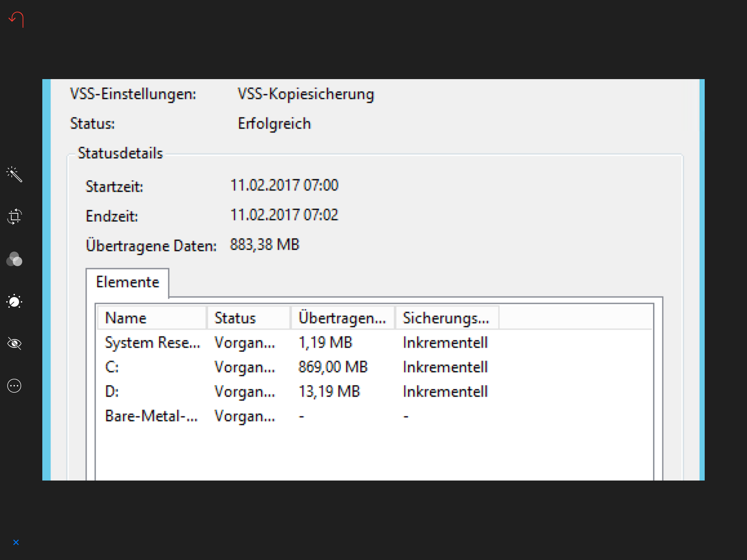Viewport: 747px width, 560px height.
Task: Toggle the crossed-out eye icon
Action: coord(14,343)
